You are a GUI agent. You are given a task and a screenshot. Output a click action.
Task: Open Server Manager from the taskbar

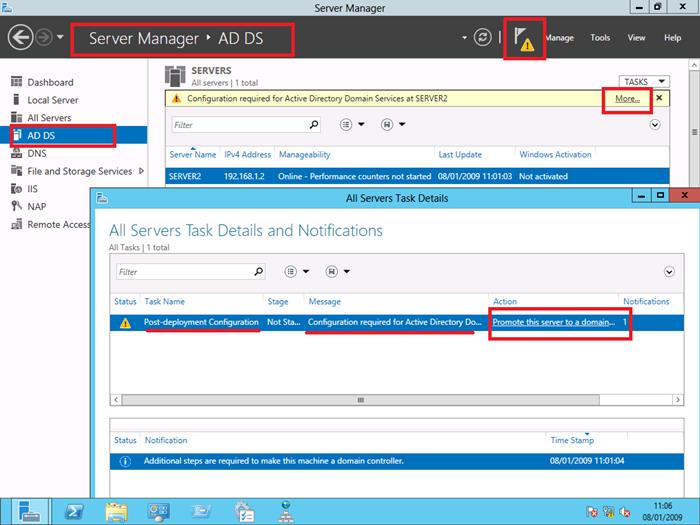click(x=30, y=512)
